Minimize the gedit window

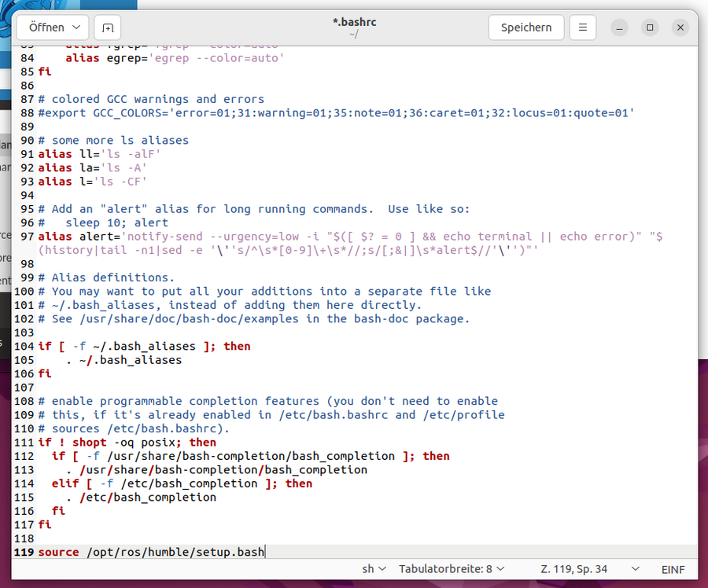620,28
